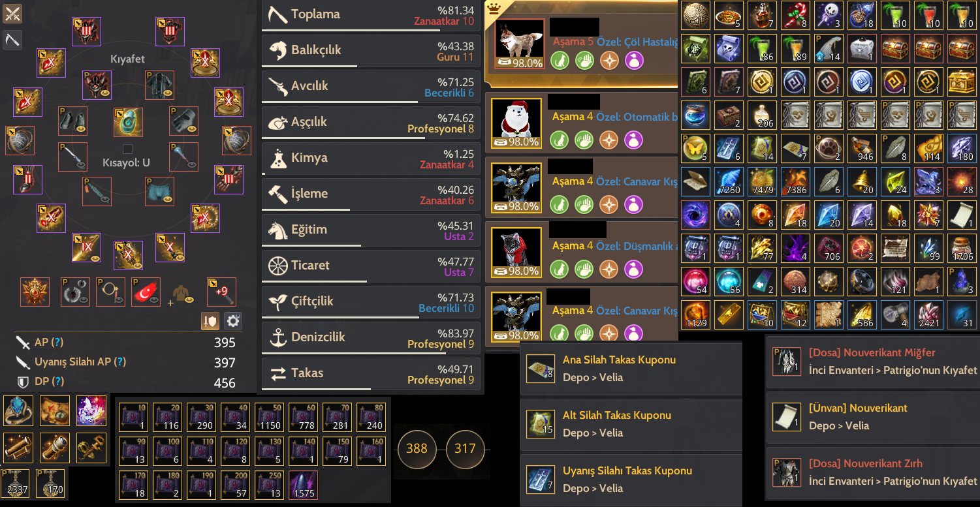
Task: Click the orange compass skill icon on reindeer dog pet
Action: click(x=609, y=61)
